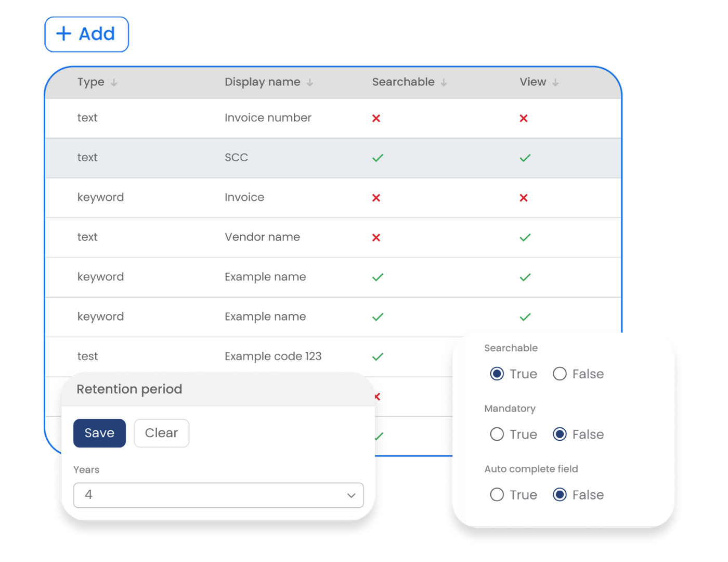The width and height of the screenshot is (728, 562).
Task: Sort the table by the Type column arrow
Action: [114, 82]
